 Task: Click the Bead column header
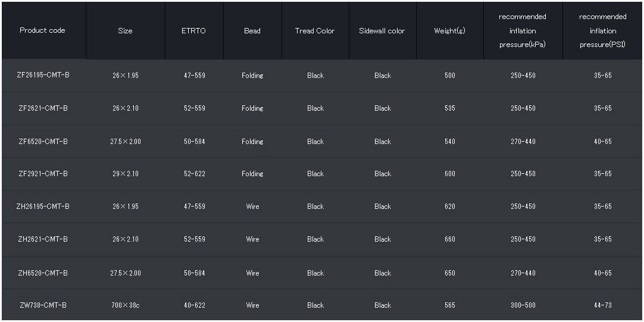point(252,31)
